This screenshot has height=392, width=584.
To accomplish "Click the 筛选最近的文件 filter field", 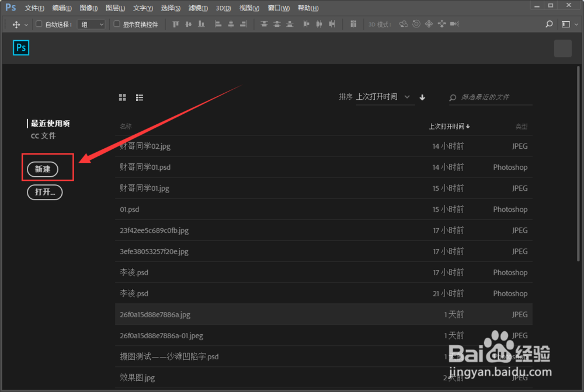I will [491, 97].
